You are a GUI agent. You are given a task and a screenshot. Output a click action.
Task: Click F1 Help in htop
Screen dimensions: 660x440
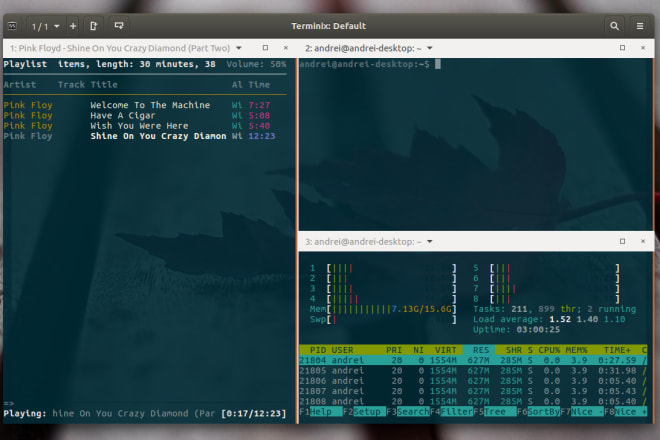tap(320, 411)
